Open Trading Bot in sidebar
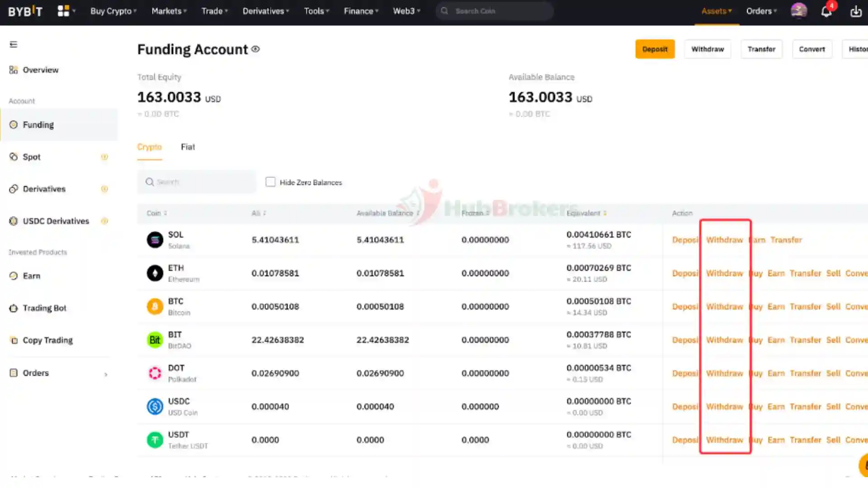The width and height of the screenshot is (868, 488). click(44, 308)
